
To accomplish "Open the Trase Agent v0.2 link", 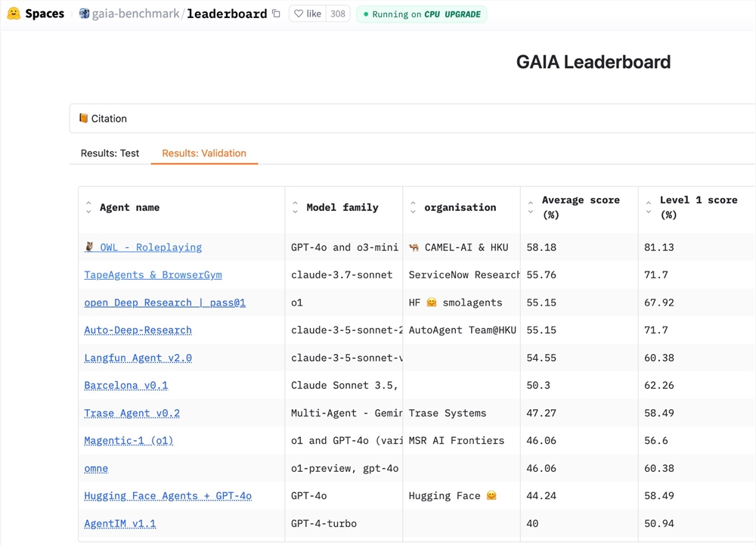I will 132,413.
